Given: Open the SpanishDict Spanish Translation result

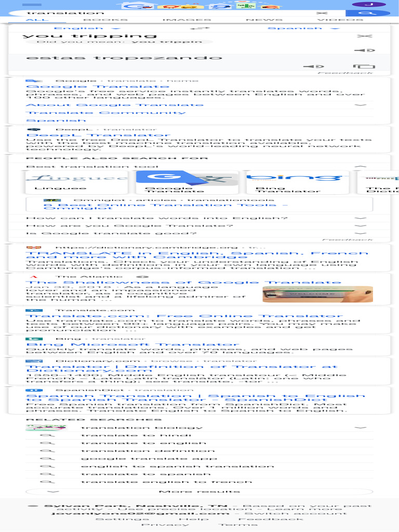Looking at the screenshot, I should (x=195, y=397).
